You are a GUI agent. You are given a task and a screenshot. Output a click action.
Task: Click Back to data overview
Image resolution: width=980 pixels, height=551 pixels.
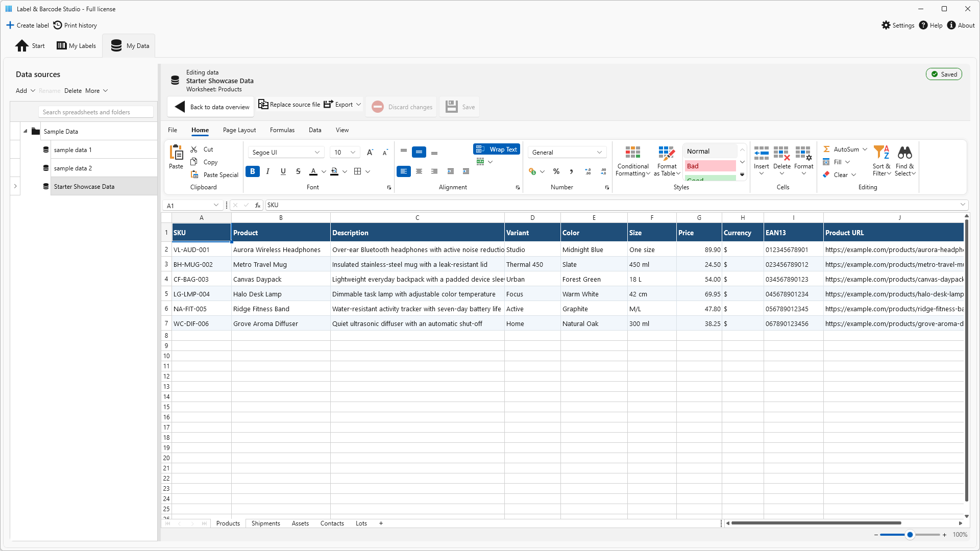point(211,107)
